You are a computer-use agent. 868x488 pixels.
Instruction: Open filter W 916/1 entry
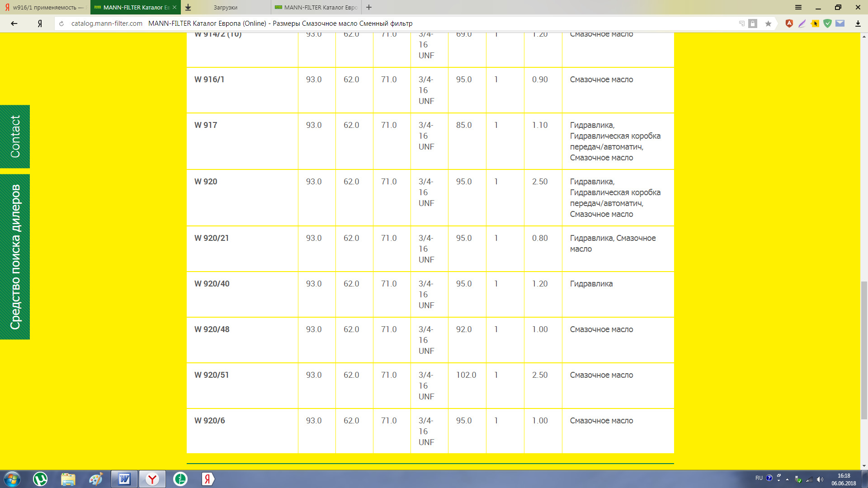209,80
